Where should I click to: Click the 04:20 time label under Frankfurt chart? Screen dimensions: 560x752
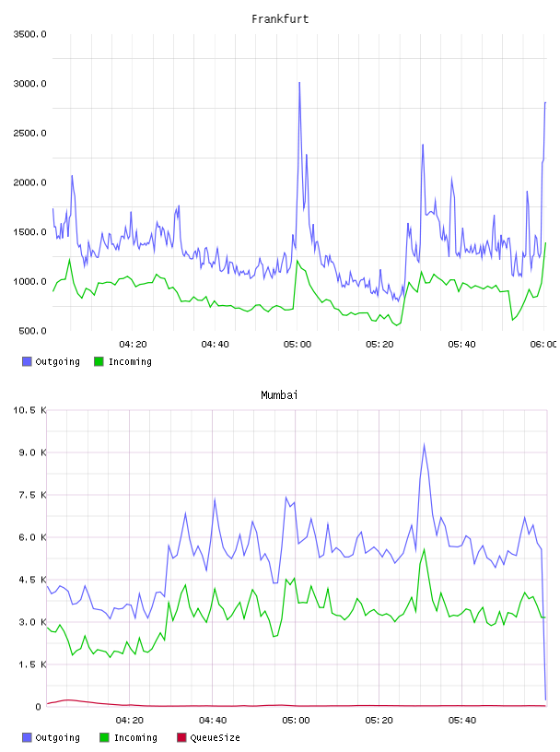[133, 345]
